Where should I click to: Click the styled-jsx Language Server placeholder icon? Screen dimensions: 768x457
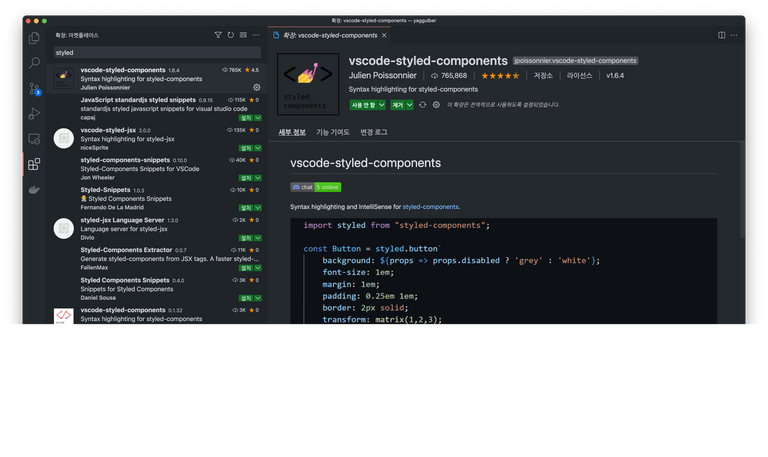tap(64, 228)
